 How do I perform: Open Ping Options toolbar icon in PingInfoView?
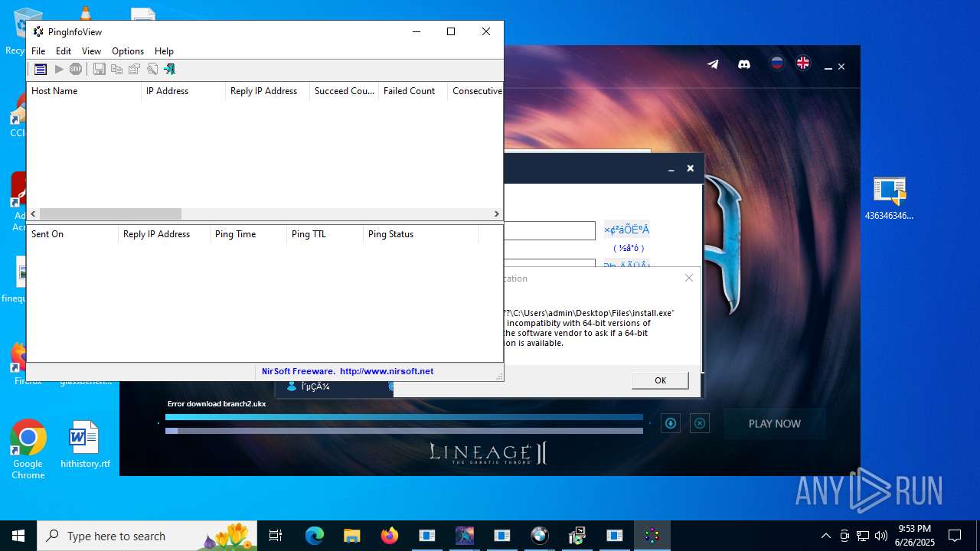click(41, 69)
